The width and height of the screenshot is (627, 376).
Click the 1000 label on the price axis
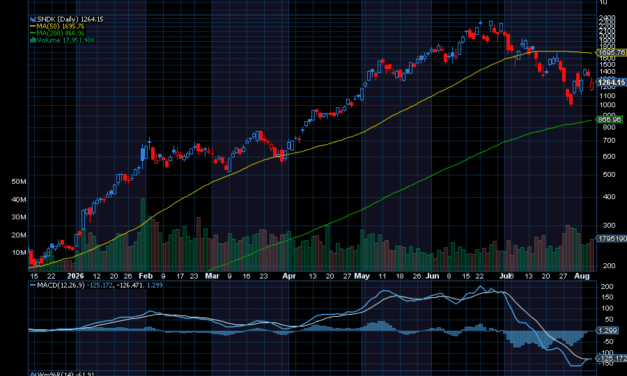pos(607,105)
